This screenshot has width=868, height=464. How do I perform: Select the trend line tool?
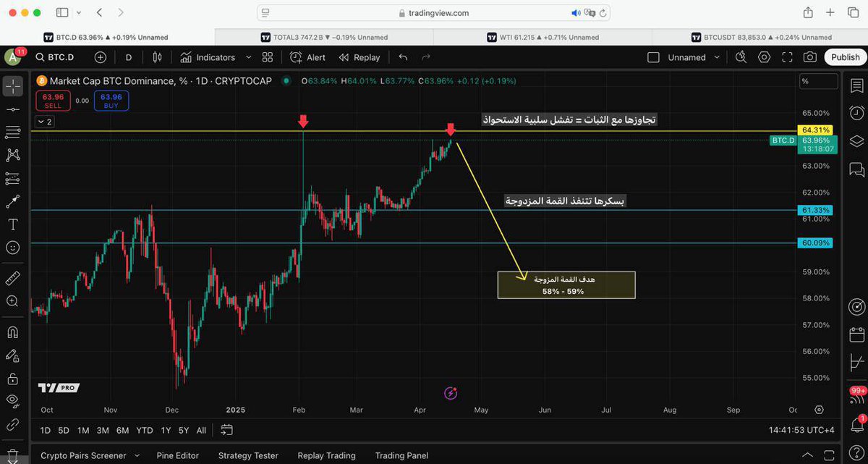[x=12, y=109]
